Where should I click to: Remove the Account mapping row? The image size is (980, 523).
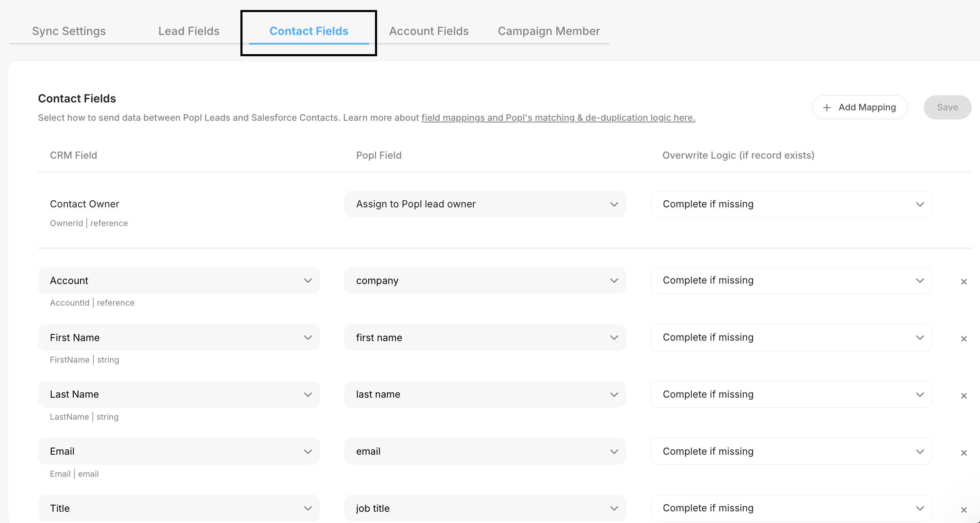click(964, 282)
